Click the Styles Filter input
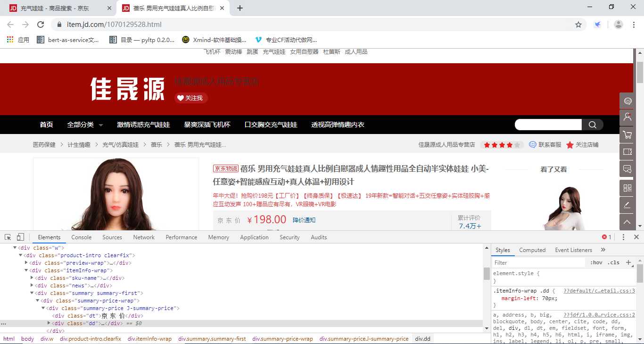644x344 pixels. (x=537, y=263)
